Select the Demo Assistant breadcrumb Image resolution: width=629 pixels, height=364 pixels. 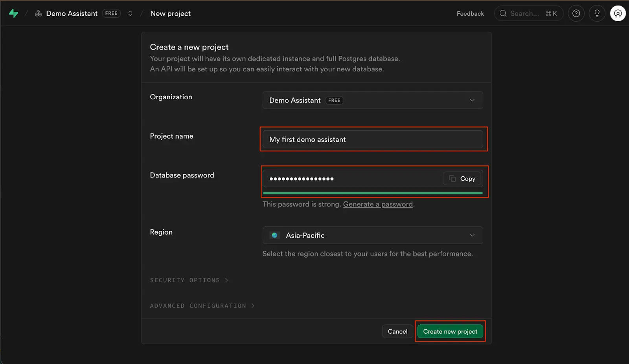point(72,13)
